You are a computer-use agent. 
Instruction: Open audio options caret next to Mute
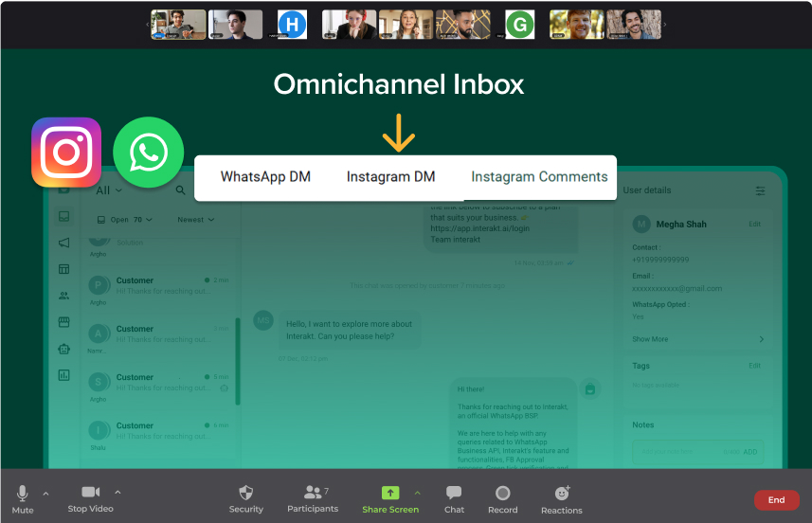click(45, 494)
